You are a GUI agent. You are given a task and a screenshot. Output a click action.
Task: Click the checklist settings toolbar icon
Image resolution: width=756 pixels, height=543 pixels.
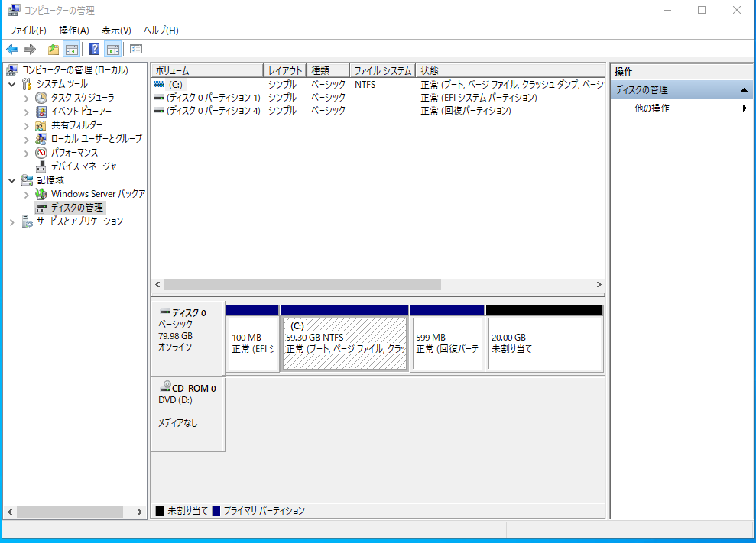click(136, 50)
